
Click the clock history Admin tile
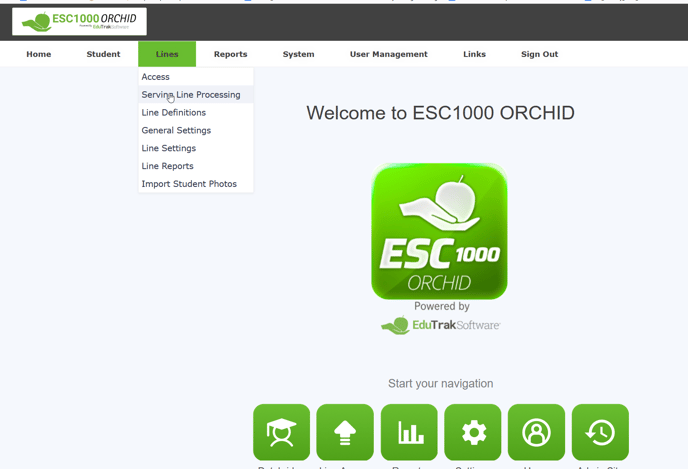[600, 432]
